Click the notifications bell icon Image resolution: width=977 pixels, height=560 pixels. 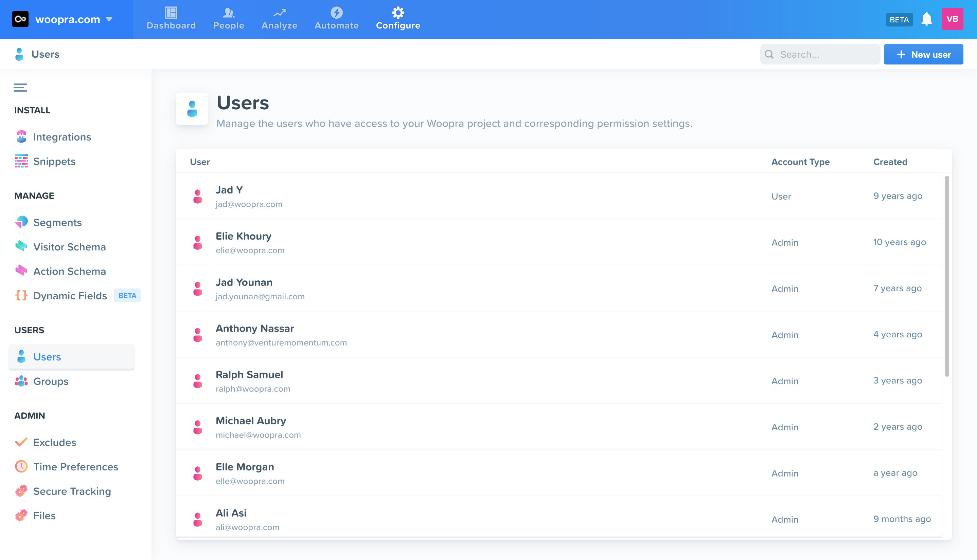[926, 19]
